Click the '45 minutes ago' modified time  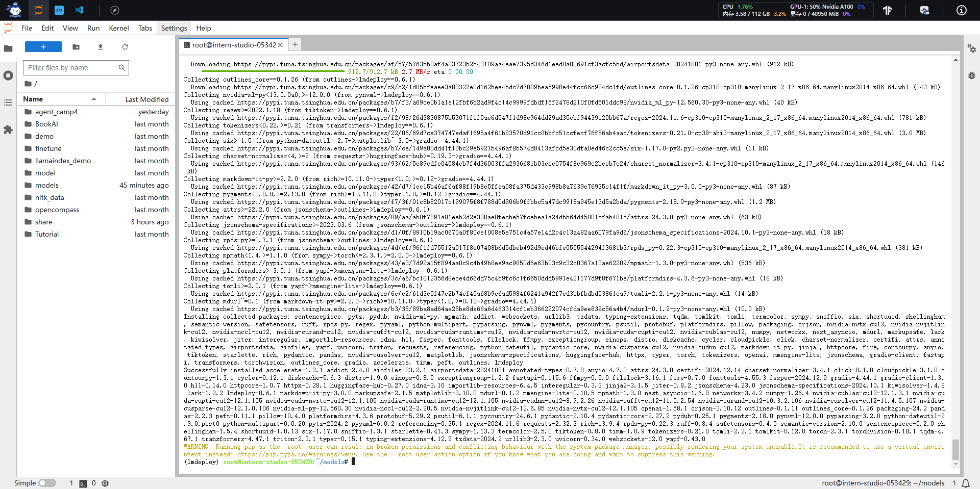pyautogui.click(x=144, y=185)
